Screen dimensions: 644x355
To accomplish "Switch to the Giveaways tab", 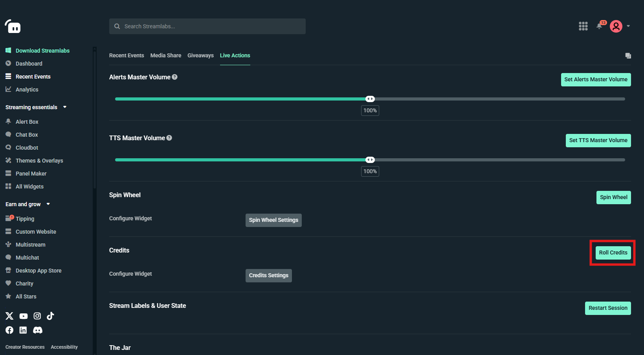I will pos(200,55).
